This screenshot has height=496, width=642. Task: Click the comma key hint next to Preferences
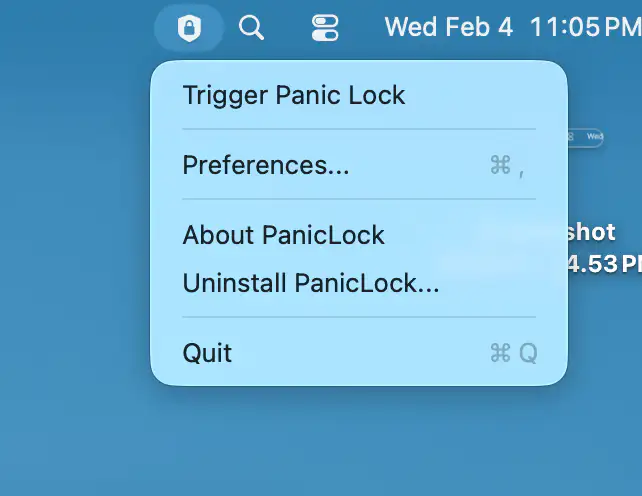[x=521, y=168]
